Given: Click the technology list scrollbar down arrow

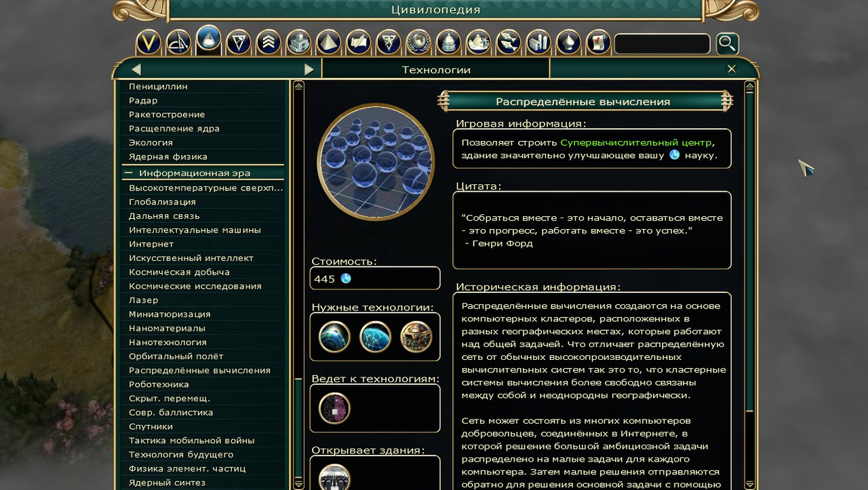Looking at the screenshot, I should click(298, 484).
